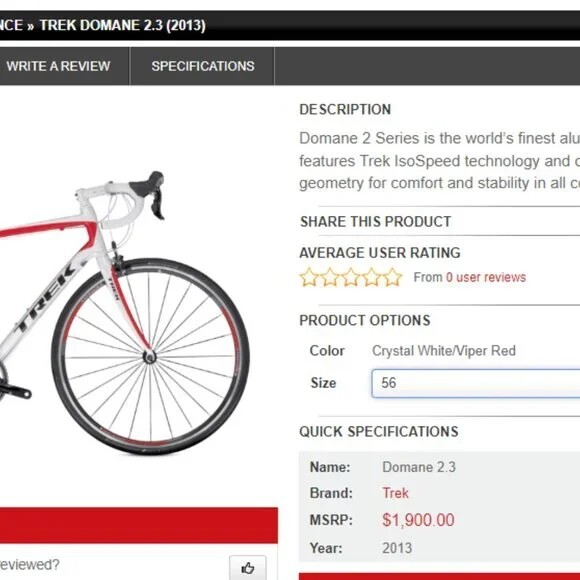Click the Trek Domane 2.3 (2013) breadcrumb
This screenshot has width=580, height=580.
coord(122,26)
